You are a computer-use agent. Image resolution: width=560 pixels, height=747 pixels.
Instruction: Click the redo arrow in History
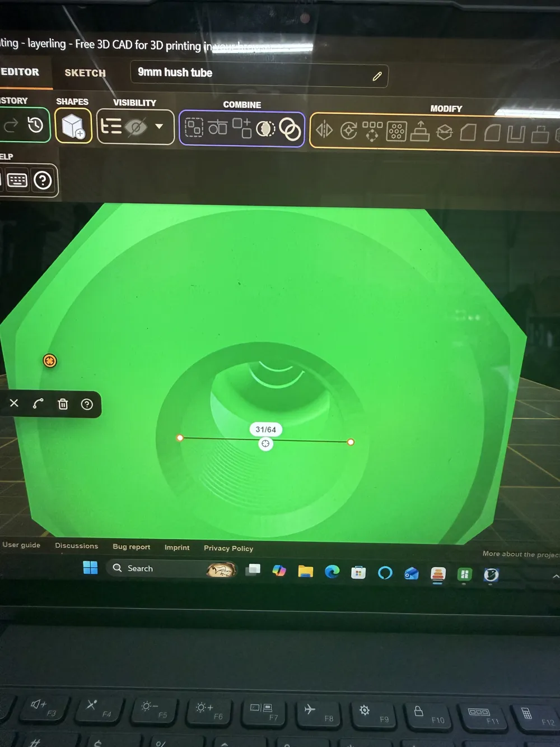(11, 126)
